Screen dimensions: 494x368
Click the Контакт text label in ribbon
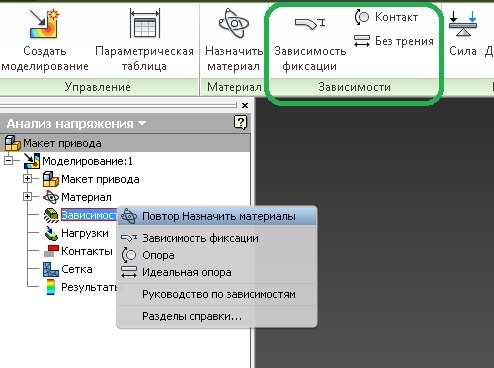point(396,17)
